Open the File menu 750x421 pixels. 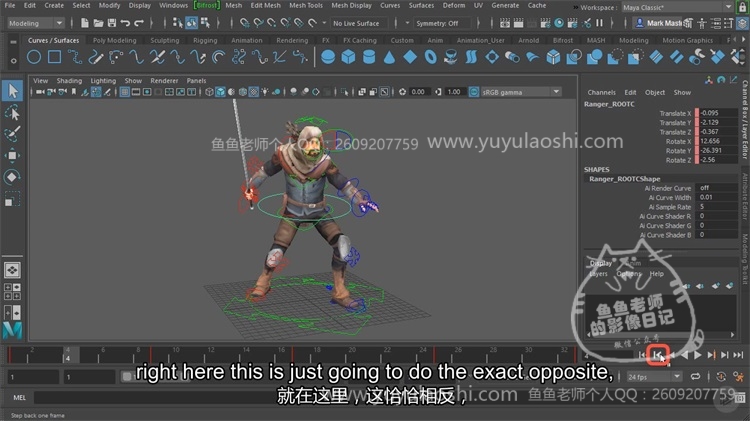click(10, 5)
